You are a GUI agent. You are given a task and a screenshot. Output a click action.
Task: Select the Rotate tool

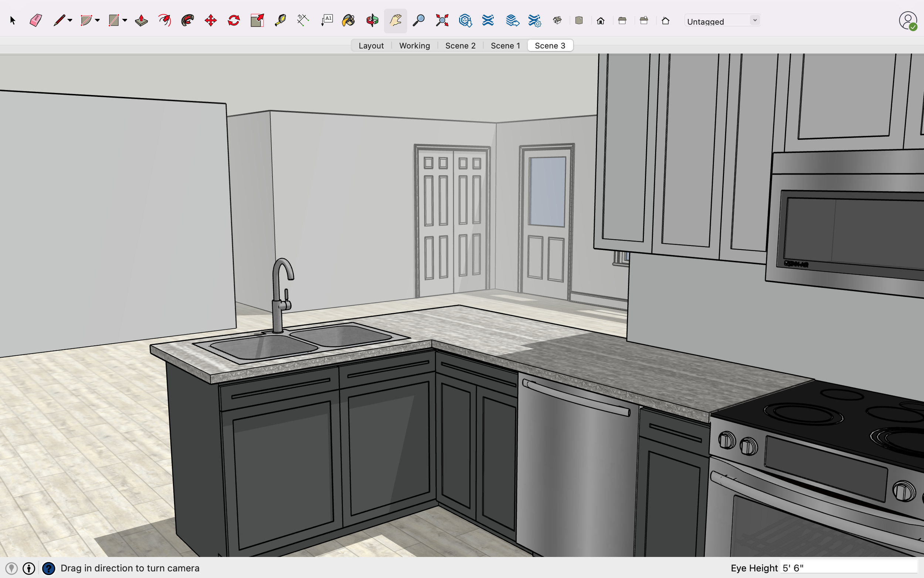[234, 20]
